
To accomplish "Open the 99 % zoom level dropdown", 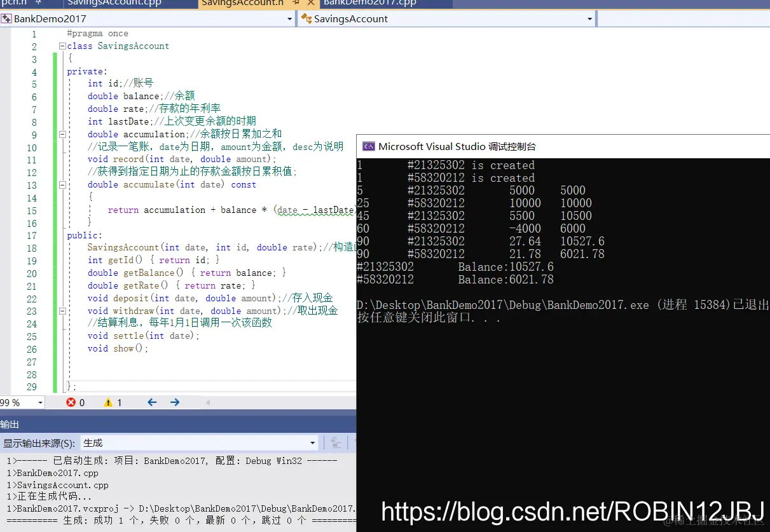I will [40, 402].
